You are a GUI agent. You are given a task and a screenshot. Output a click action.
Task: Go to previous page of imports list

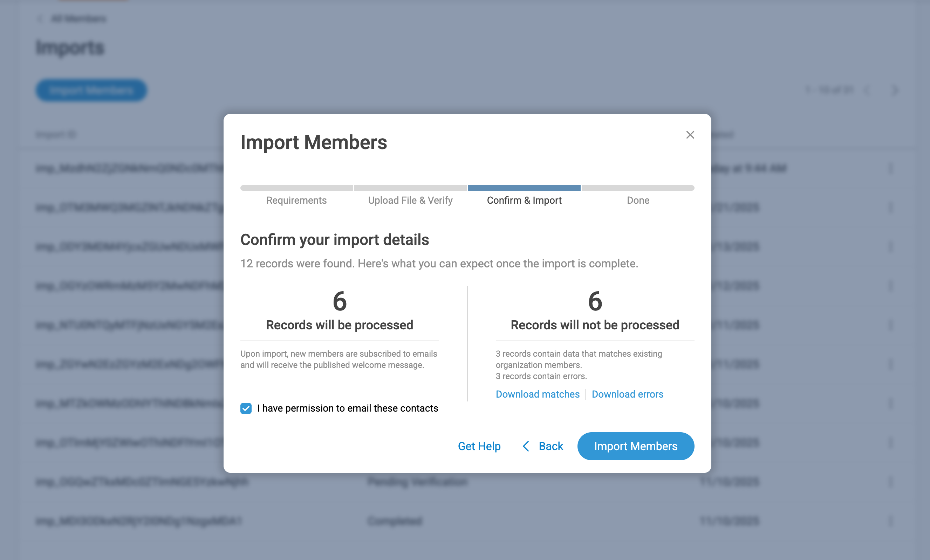click(867, 90)
